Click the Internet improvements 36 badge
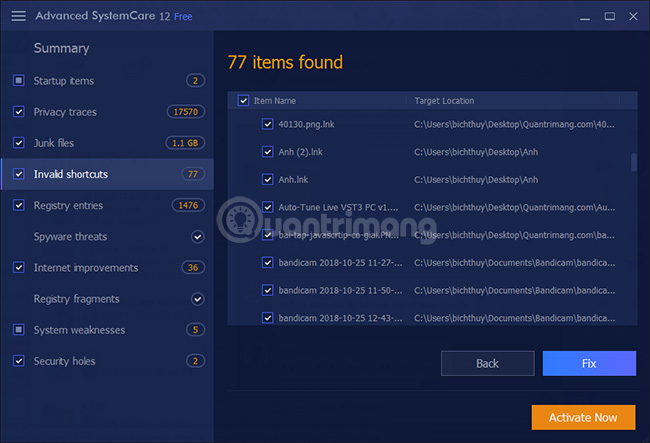Viewport: 650px width, 443px height. [x=193, y=268]
